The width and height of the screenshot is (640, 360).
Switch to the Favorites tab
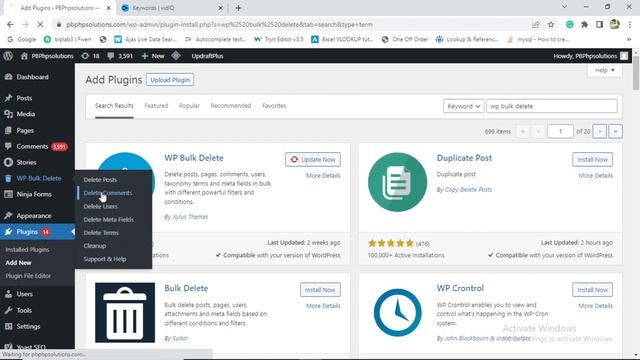[274, 106]
